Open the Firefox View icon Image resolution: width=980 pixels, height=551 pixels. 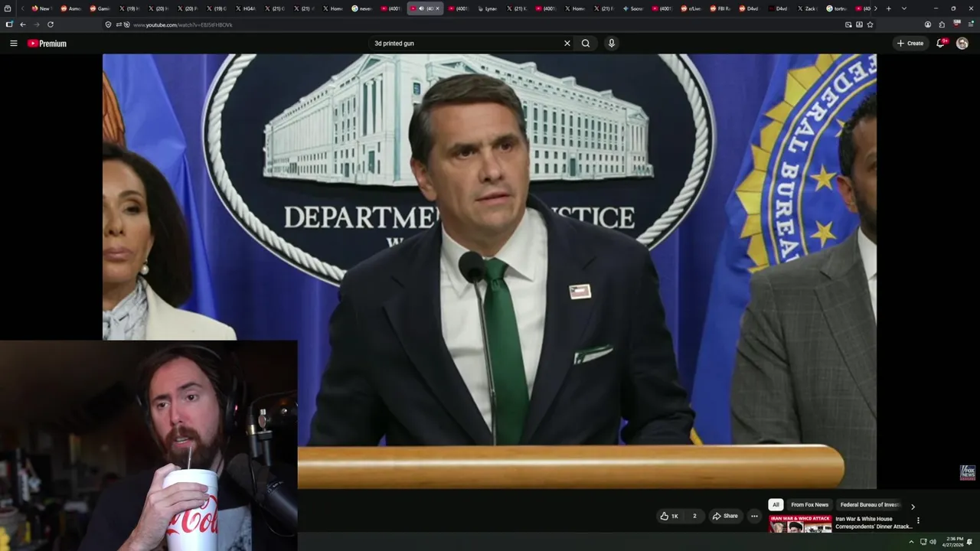(x=8, y=8)
